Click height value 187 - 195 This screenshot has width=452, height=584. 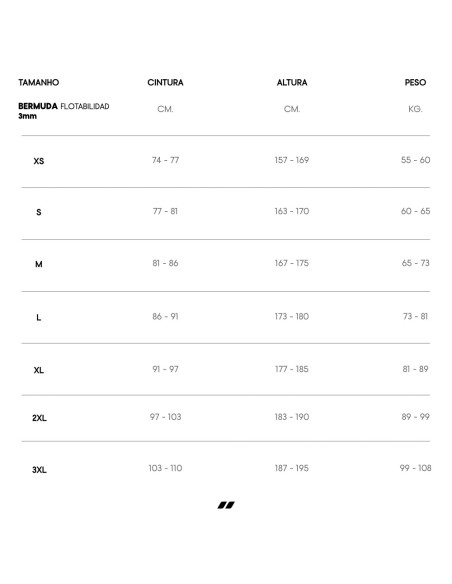(292, 468)
